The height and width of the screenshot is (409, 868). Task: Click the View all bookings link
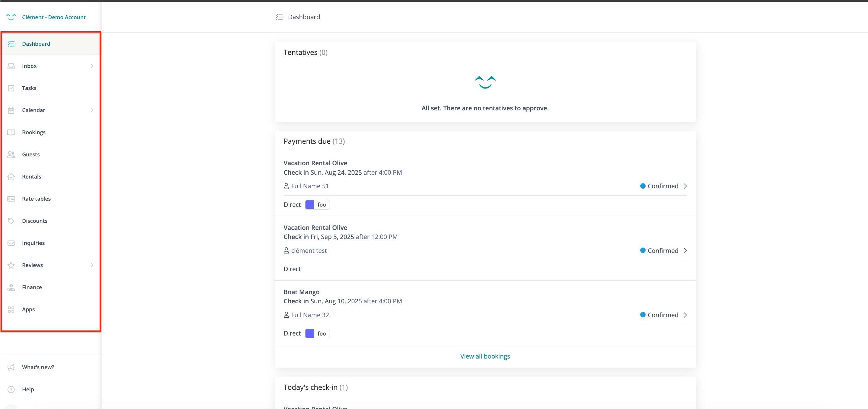click(485, 356)
